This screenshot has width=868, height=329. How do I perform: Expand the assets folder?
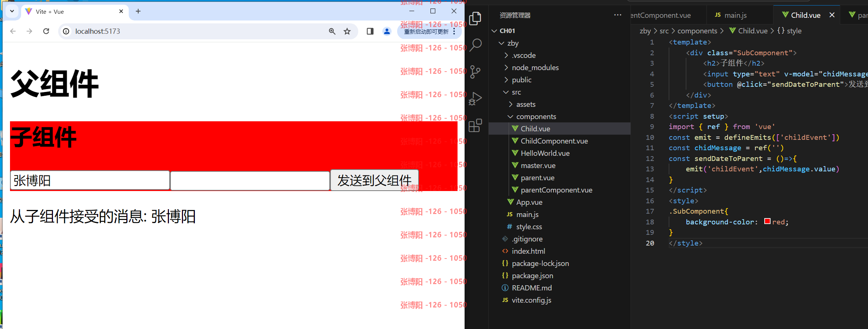point(511,104)
